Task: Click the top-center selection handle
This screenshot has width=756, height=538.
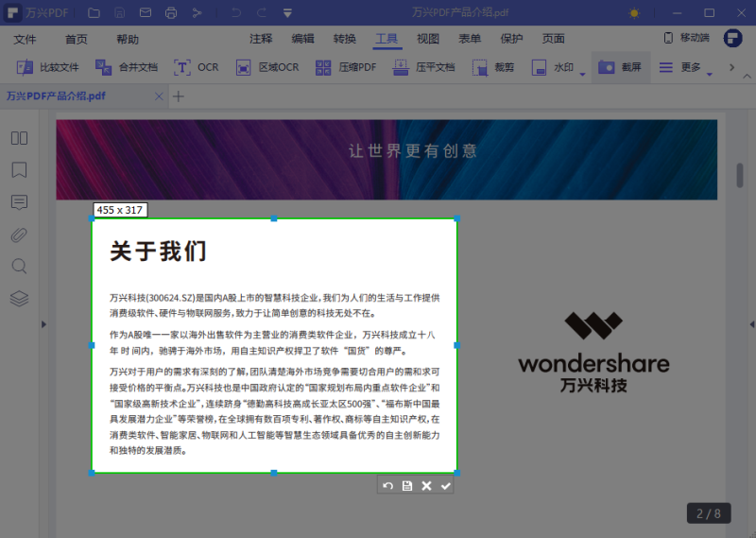Action: coord(274,218)
